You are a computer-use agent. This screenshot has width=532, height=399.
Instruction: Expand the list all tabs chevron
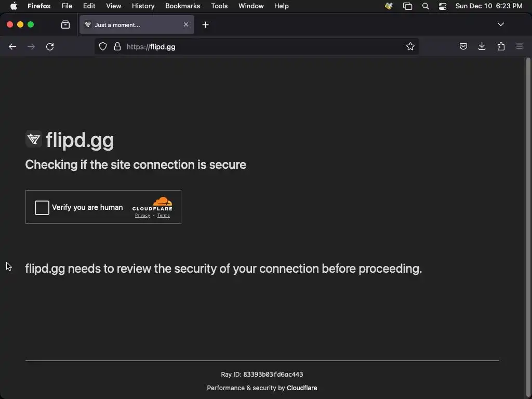coord(501,24)
